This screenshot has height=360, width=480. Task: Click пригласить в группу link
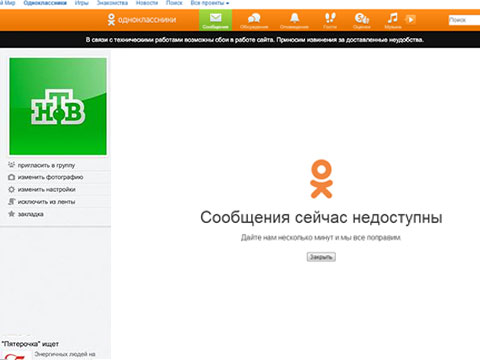point(46,165)
